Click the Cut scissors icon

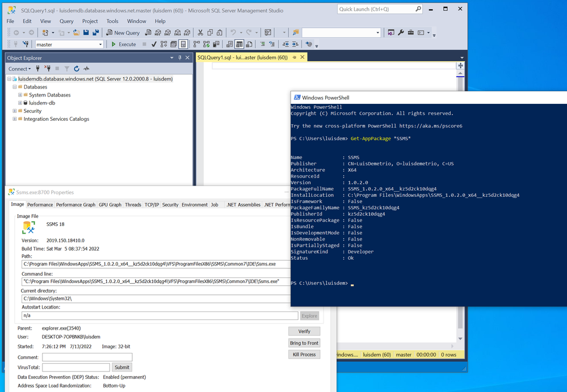200,33
